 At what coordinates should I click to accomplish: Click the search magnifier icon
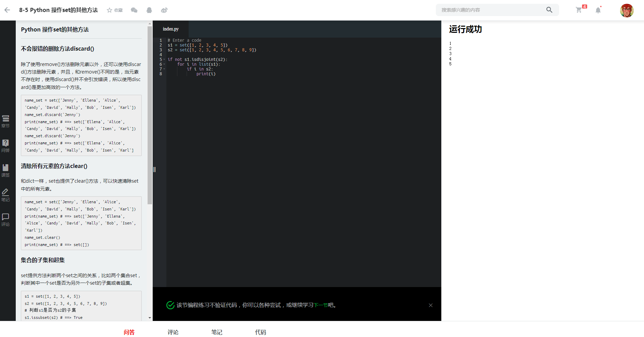549,10
